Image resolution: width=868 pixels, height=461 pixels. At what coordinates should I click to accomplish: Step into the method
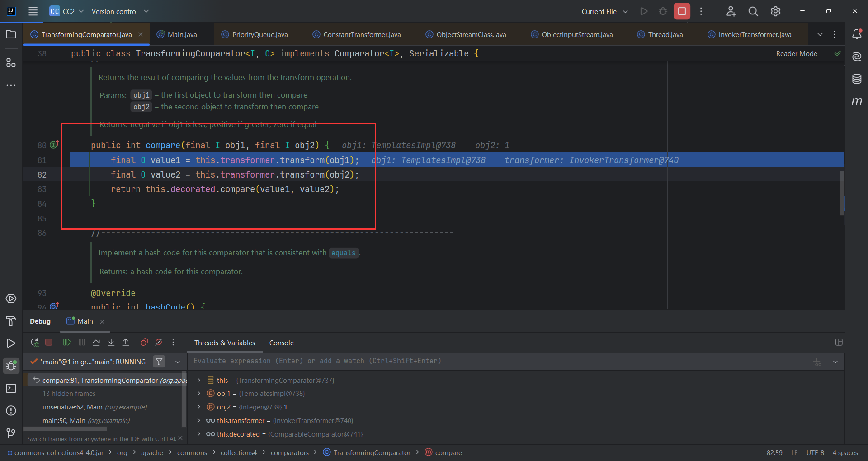pyautogui.click(x=111, y=343)
